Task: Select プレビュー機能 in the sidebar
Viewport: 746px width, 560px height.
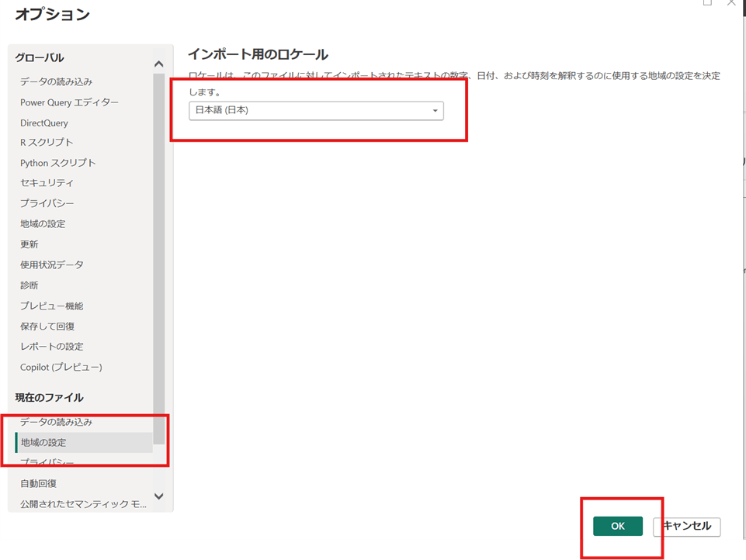Action: click(52, 306)
